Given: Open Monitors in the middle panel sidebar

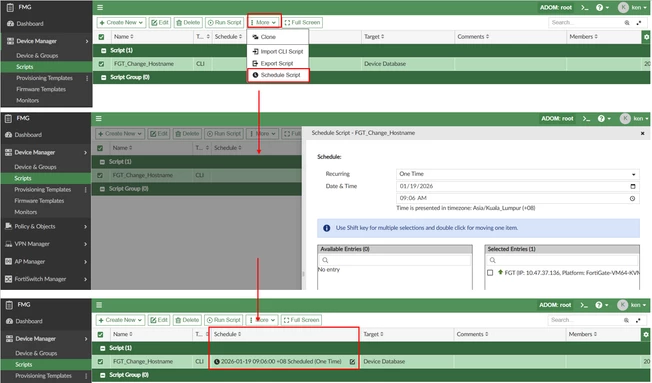Looking at the screenshot, I should point(25,212).
